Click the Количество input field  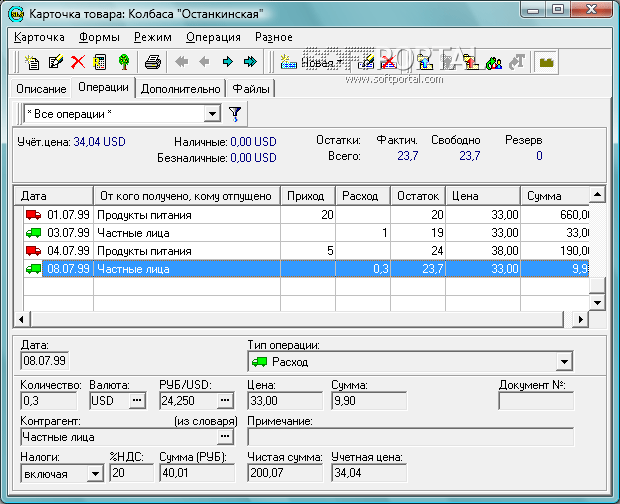point(50,400)
